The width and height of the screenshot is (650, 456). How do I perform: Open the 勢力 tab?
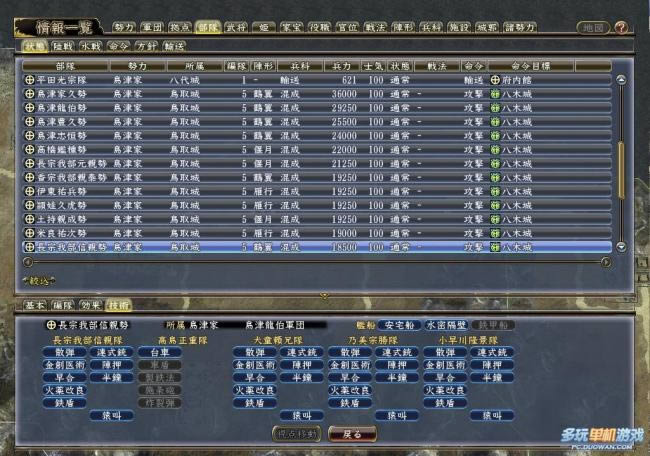[124, 28]
